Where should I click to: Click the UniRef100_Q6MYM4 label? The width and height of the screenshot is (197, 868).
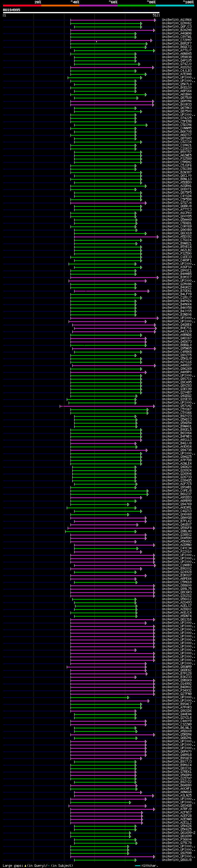click(177, 101)
